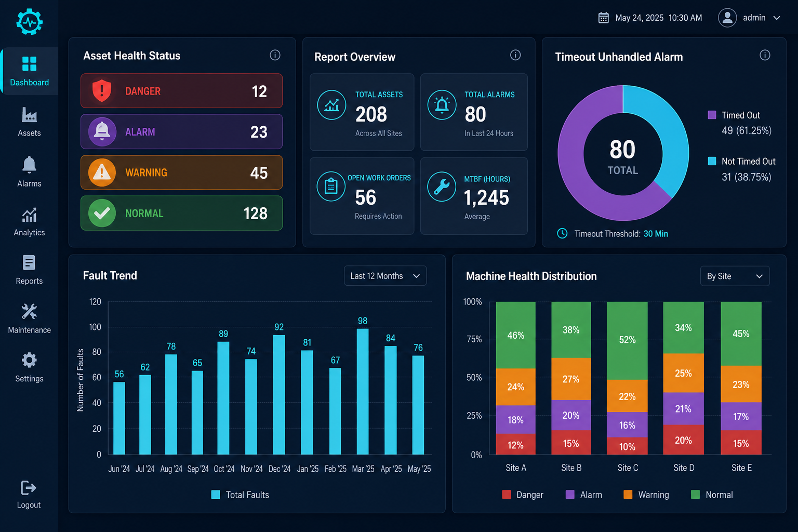This screenshot has width=798, height=532.
Task: Open the Last 12 Months dropdown
Action: pyautogui.click(x=385, y=276)
